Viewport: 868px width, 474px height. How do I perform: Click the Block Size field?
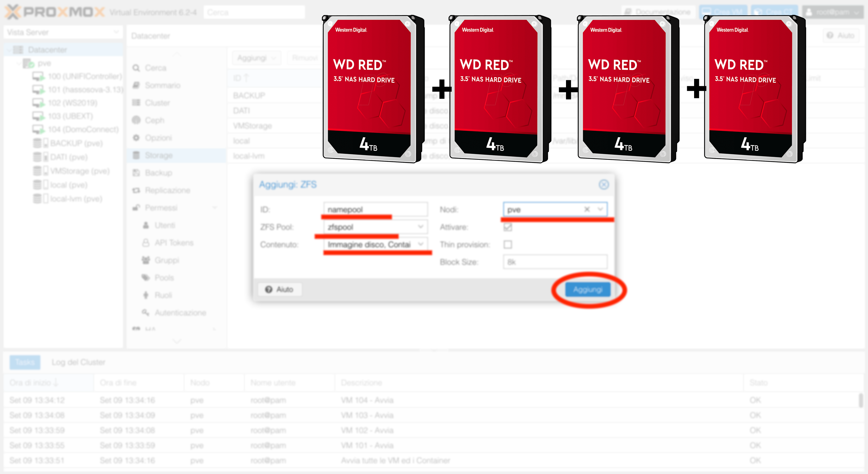(x=555, y=262)
